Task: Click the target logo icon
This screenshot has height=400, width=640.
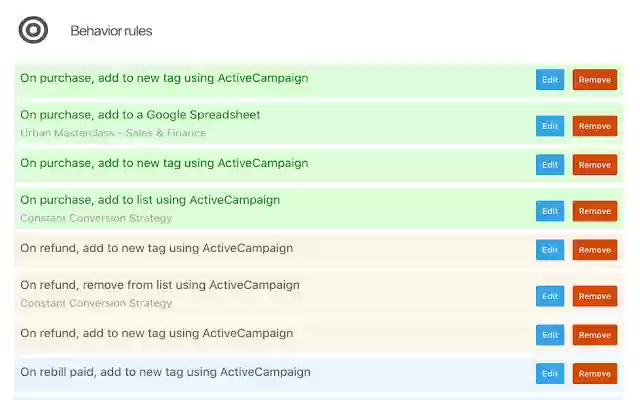Action: click(33, 30)
